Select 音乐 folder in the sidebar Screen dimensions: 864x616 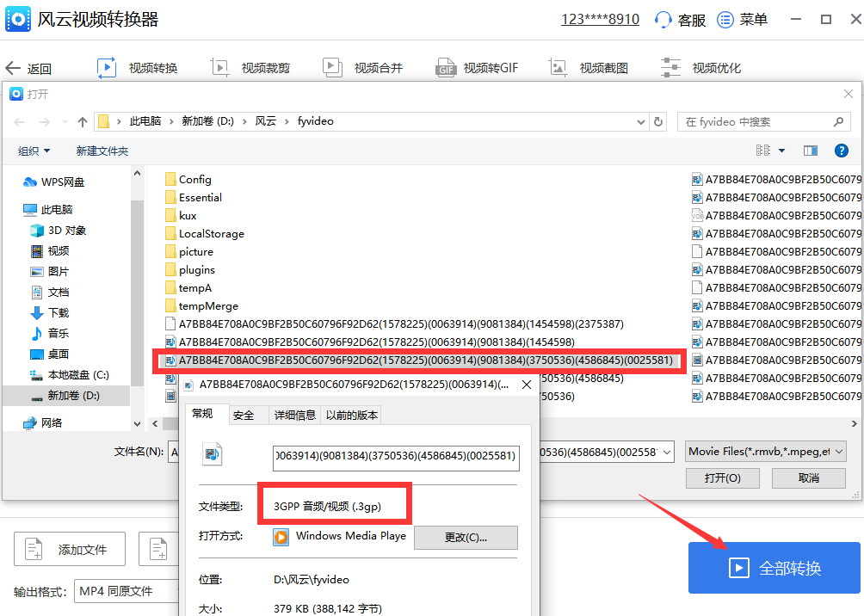coord(50,333)
